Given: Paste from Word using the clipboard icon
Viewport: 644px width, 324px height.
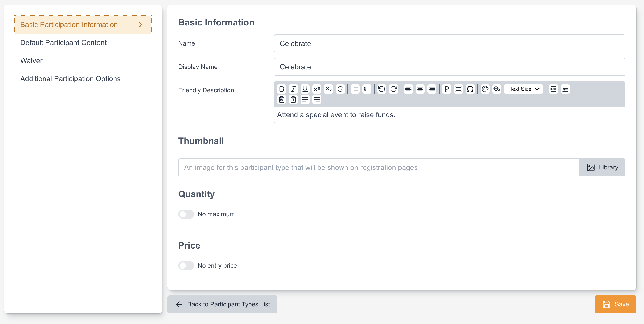Looking at the screenshot, I should [x=282, y=100].
